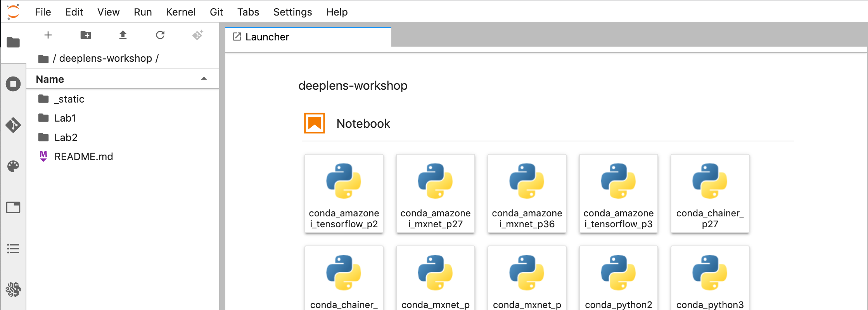
Task: Select the Lab2 folder
Action: 123,138
